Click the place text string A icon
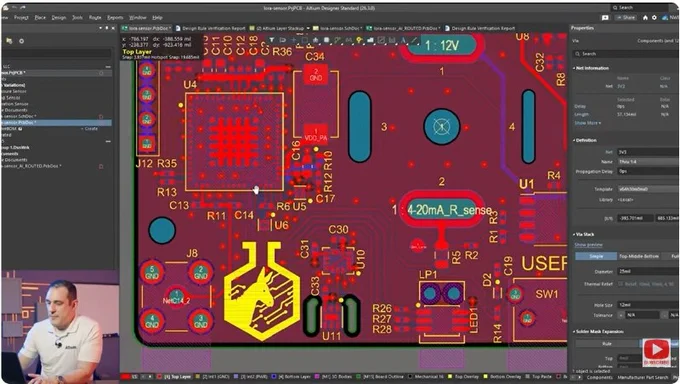 (x=403, y=40)
